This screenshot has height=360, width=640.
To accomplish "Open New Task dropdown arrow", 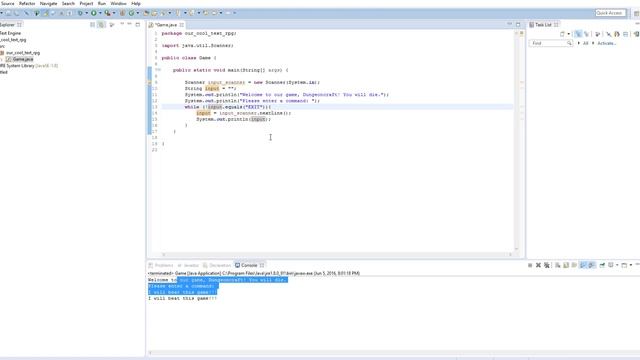I will (x=569, y=34).
